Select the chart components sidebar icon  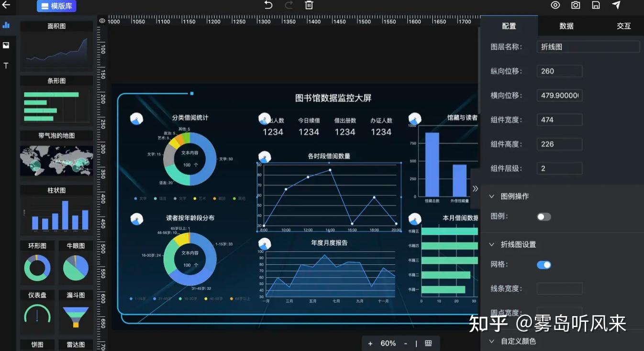click(x=6, y=25)
